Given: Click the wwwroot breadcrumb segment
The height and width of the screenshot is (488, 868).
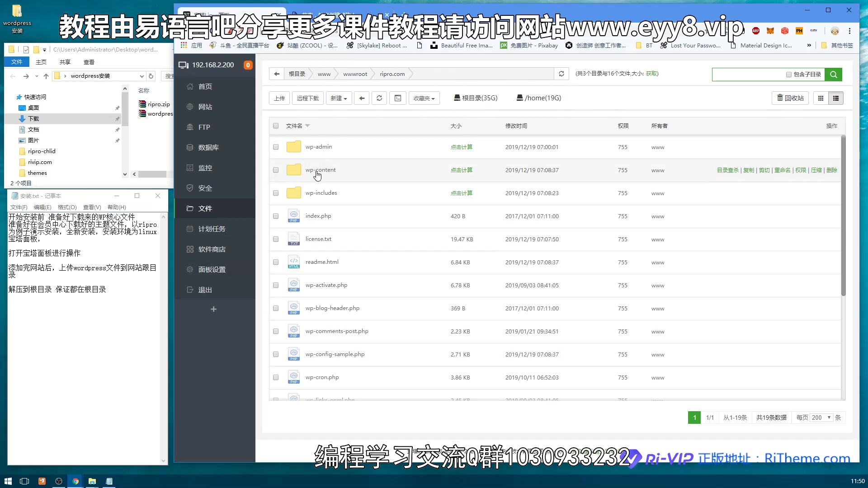Looking at the screenshot, I should pos(355,74).
